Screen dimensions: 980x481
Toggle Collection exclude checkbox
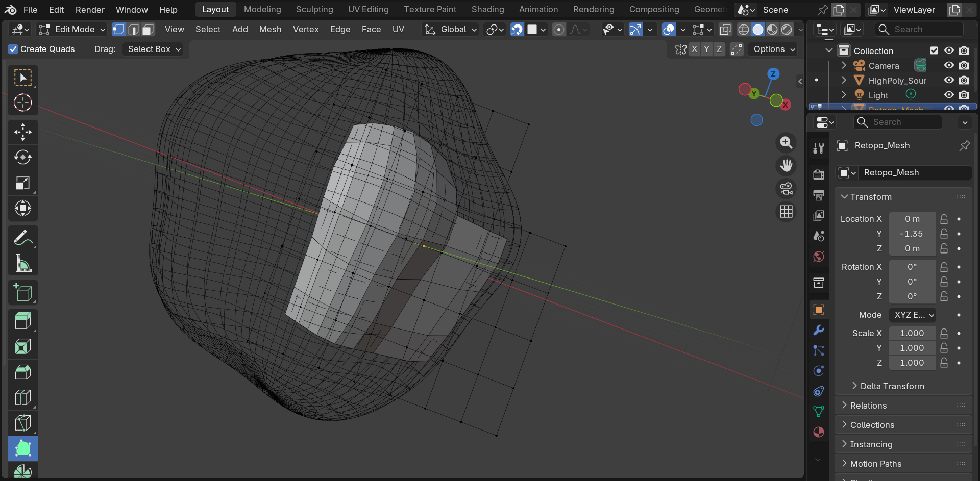[934, 50]
